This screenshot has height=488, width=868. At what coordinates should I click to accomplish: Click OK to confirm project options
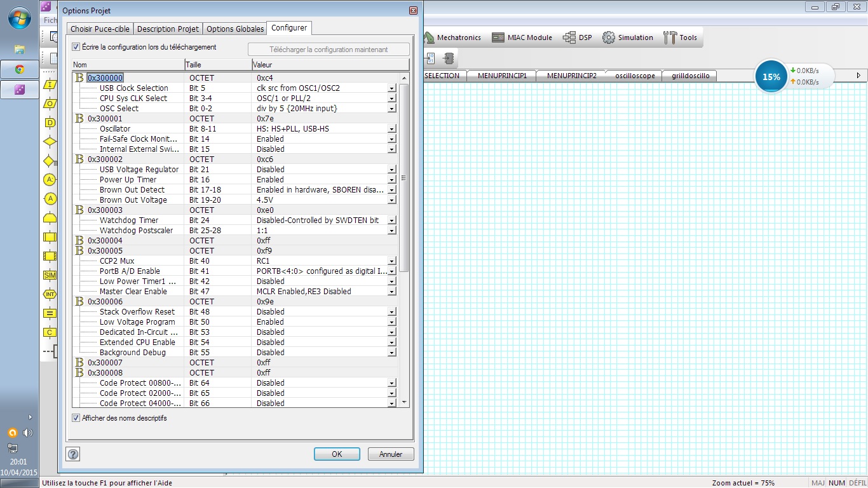[x=337, y=454]
